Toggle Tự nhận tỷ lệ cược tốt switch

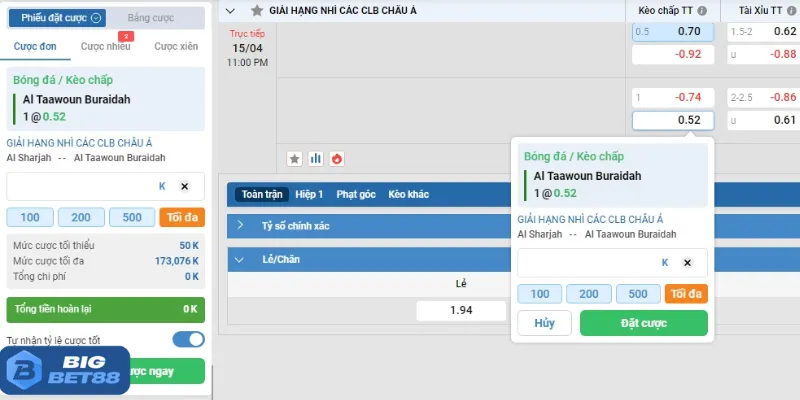(x=188, y=340)
